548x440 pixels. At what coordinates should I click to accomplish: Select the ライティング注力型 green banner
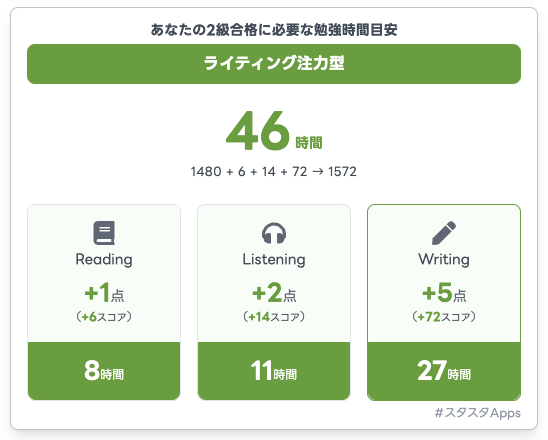click(274, 64)
